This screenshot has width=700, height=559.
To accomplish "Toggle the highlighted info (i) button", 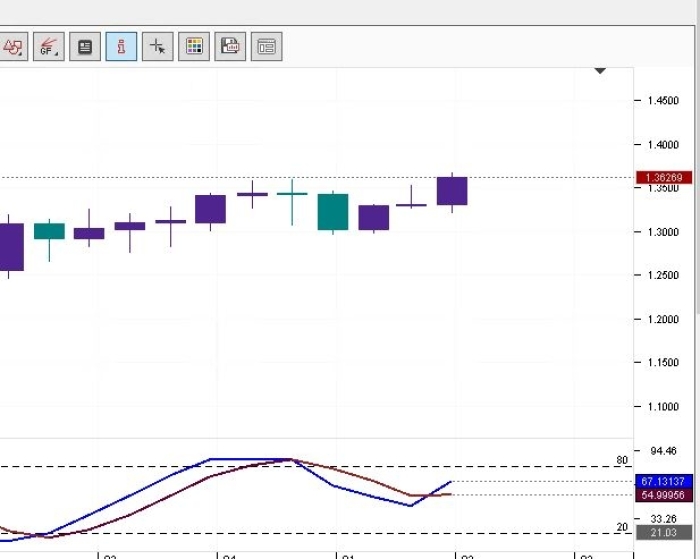I will click(x=121, y=46).
